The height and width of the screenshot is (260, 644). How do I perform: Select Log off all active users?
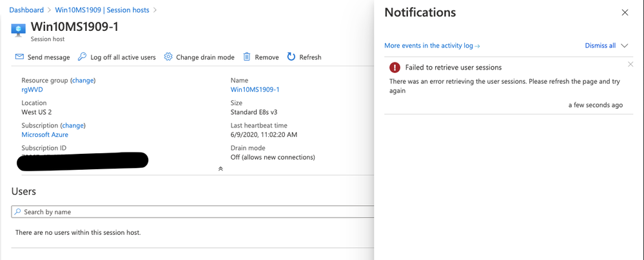point(122,57)
